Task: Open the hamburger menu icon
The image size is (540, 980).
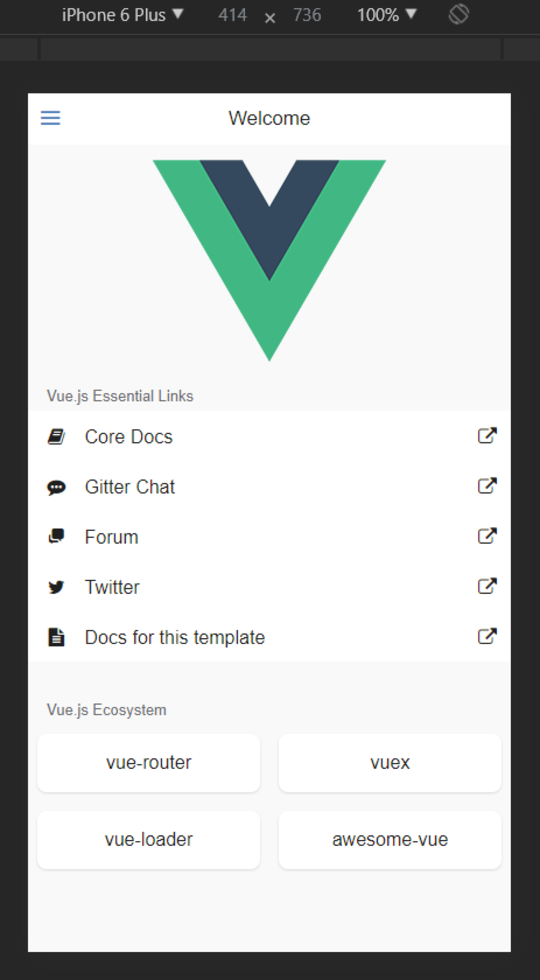Action: (50, 118)
